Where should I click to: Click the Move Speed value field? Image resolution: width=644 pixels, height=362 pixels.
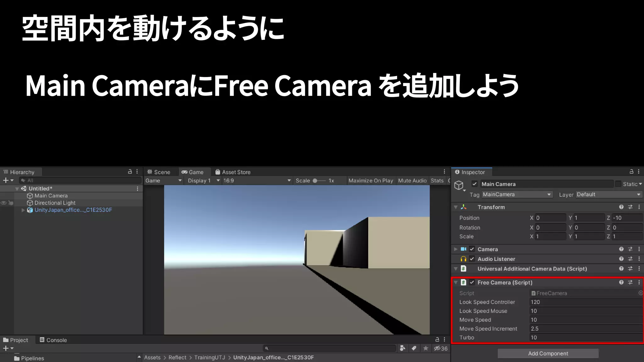586,320
